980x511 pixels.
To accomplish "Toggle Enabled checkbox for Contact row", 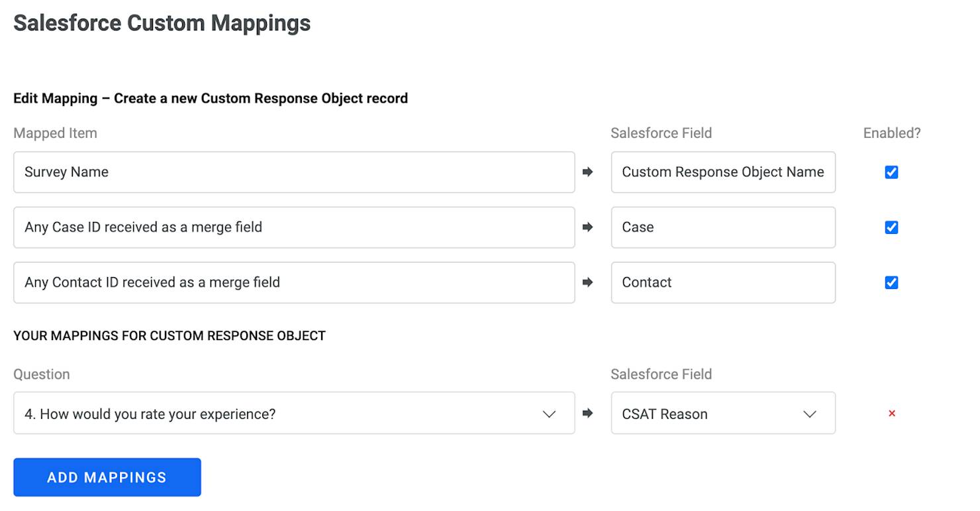I will coord(891,282).
